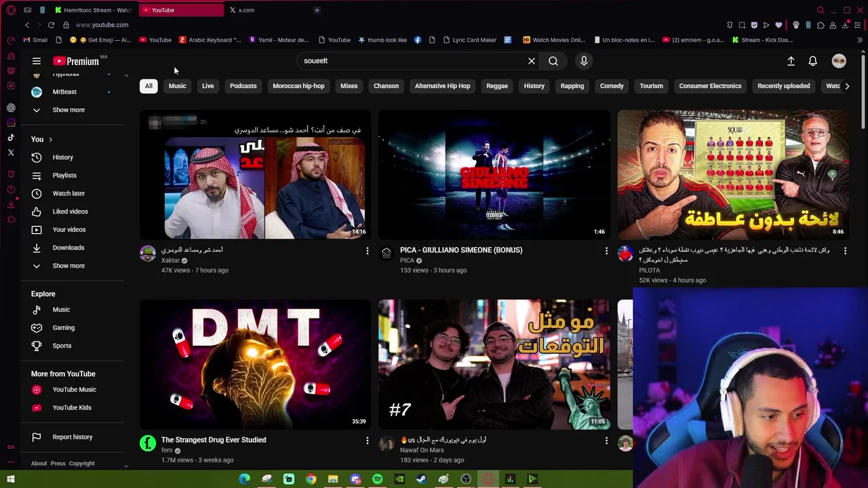
Task: Open Downloads in the sidebar
Action: [x=68, y=247]
